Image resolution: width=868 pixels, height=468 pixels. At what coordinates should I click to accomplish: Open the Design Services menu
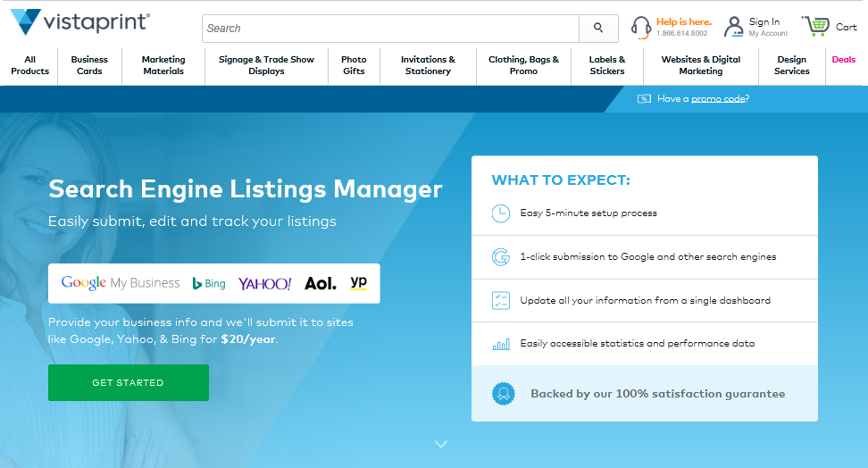(792, 65)
